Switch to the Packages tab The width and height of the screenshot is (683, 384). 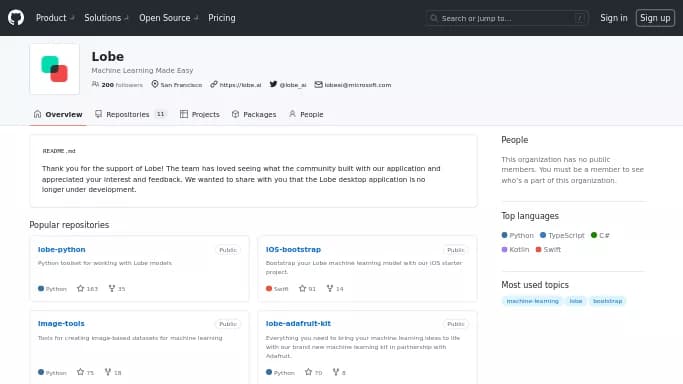coord(254,114)
